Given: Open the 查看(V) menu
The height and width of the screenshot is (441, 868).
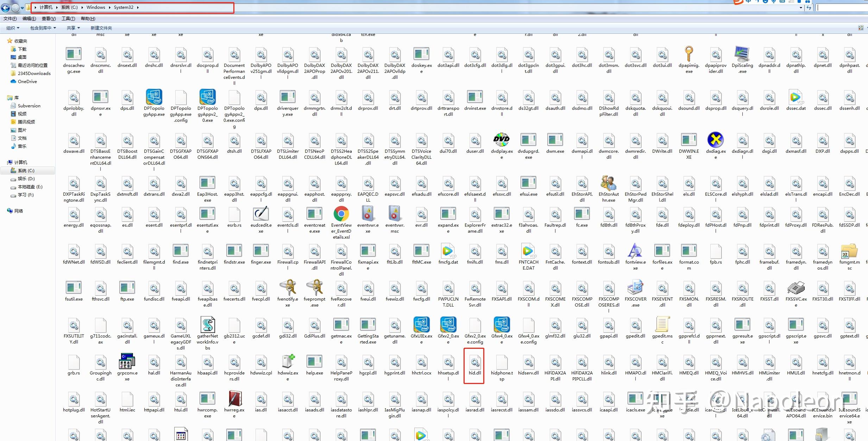Looking at the screenshot, I should (49, 19).
